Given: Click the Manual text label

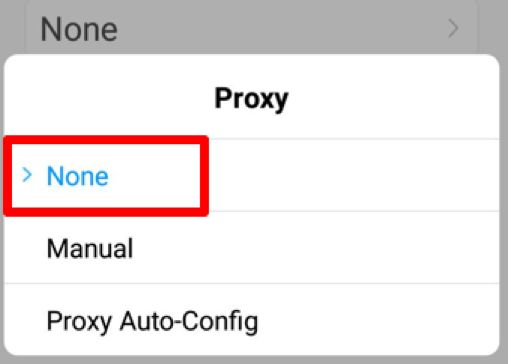Looking at the screenshot, I should [90, 248].
